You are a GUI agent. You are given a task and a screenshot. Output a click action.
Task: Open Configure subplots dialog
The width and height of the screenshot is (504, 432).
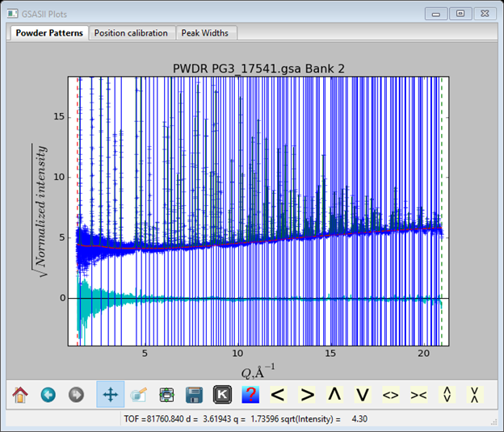[x=166, y=395]
